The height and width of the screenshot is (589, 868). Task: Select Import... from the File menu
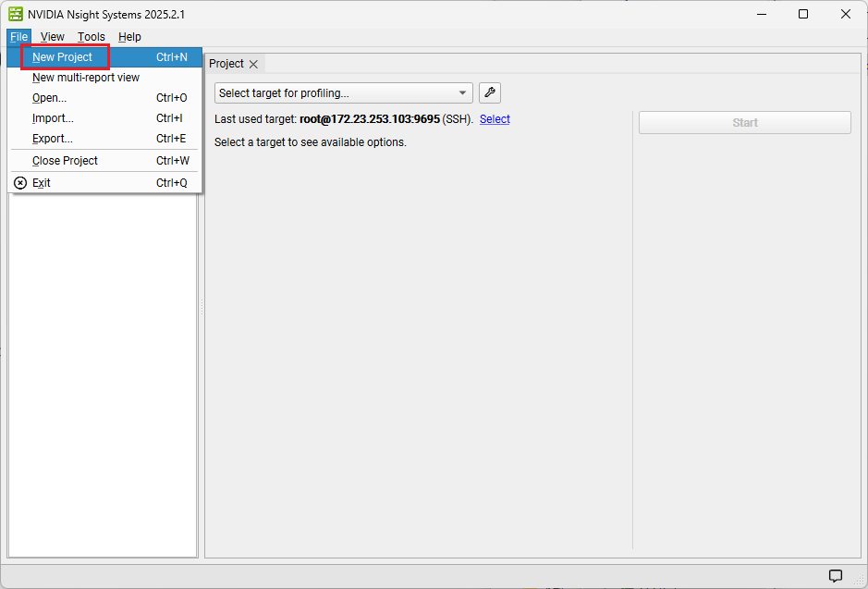click(105, 118)
